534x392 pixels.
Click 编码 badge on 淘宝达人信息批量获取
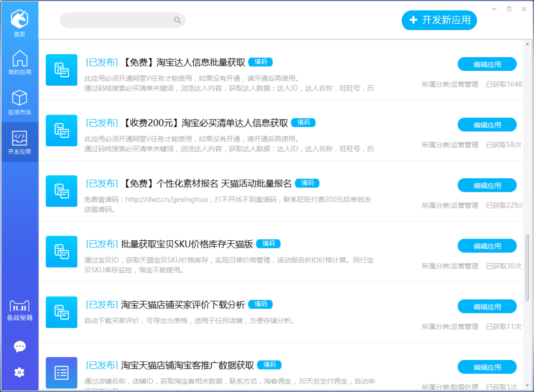point(261,62)
